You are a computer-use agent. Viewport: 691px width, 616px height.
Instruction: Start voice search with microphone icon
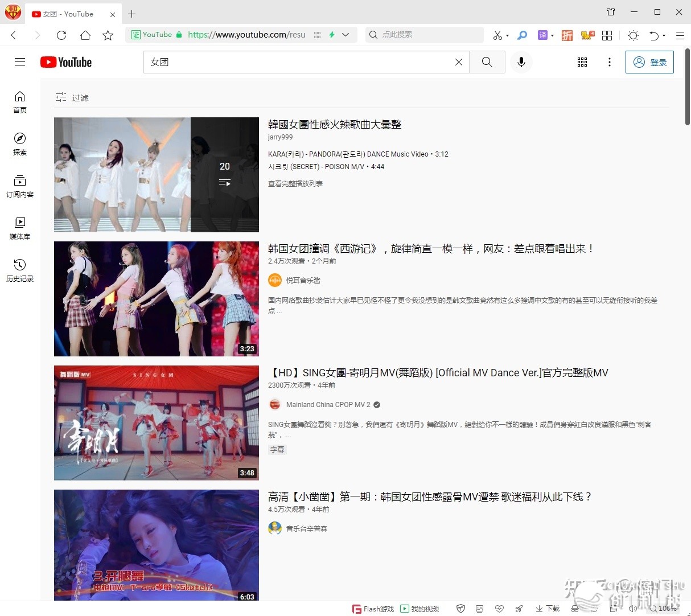click(x=521, y=62)
